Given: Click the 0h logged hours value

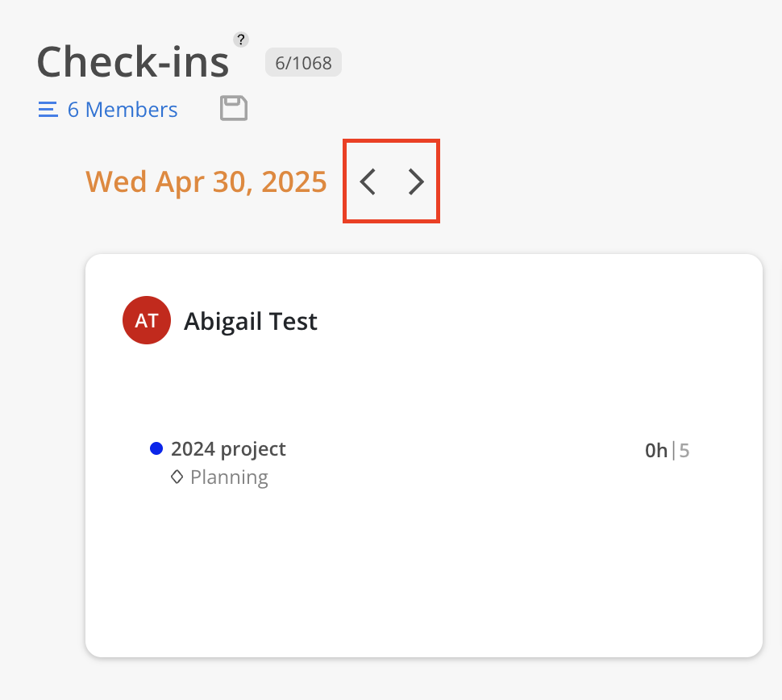Looking at the screenshot, I should click(656, 451).
